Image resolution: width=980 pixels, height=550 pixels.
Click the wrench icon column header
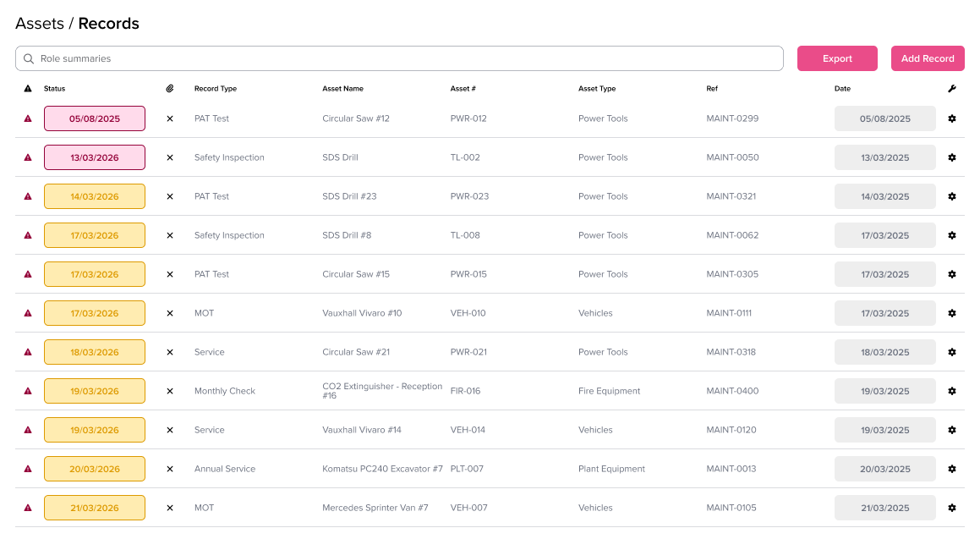click(x=951, y=89)
